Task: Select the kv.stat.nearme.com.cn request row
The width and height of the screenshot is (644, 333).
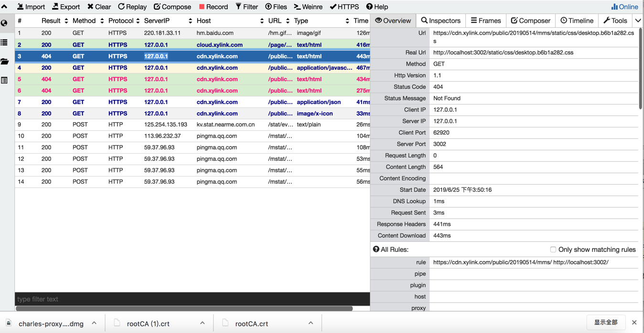Action: click(192, 125)
